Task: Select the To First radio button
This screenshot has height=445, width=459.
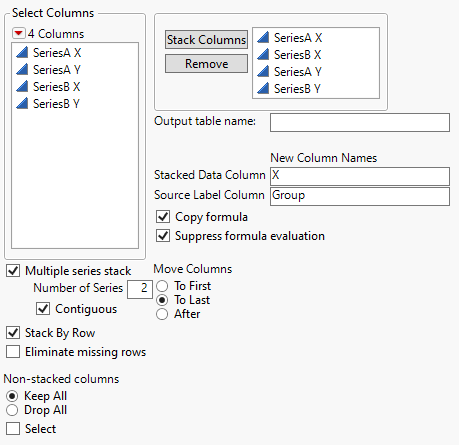Action: tap(162, 286)
